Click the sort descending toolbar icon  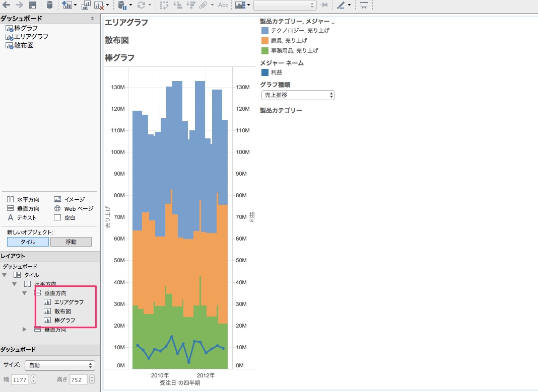point(191,5)
